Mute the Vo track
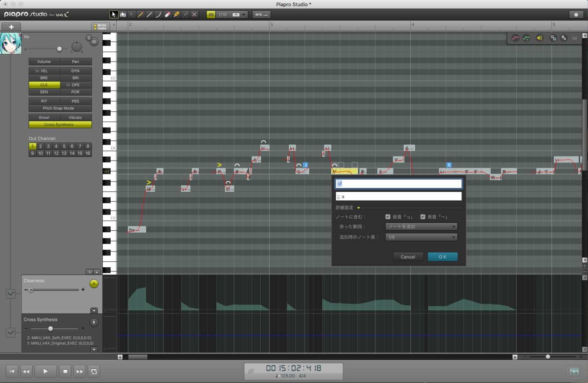Viewport: 588px width, 383px height. point(94,42)
